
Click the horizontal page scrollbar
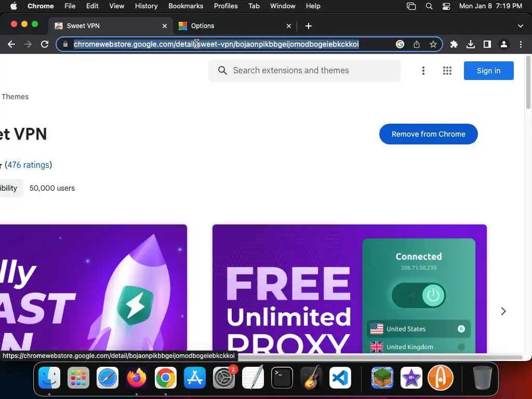coord(379,357)
